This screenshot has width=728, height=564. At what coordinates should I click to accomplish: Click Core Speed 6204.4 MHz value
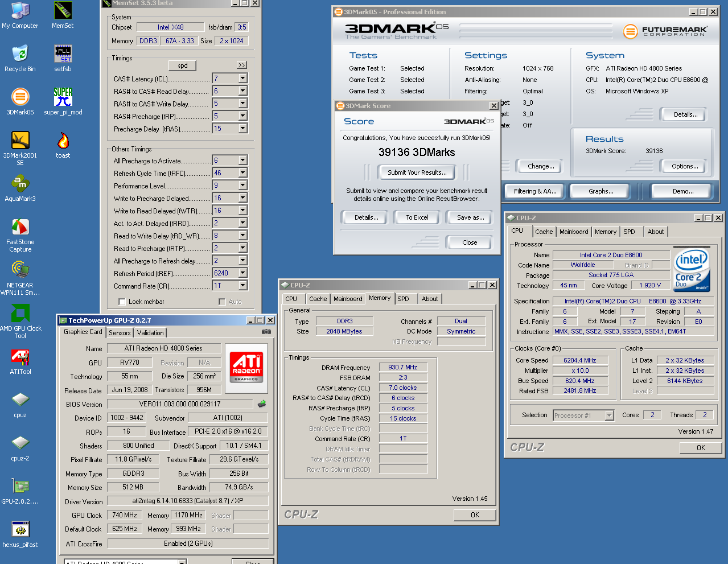coord(579,360)
